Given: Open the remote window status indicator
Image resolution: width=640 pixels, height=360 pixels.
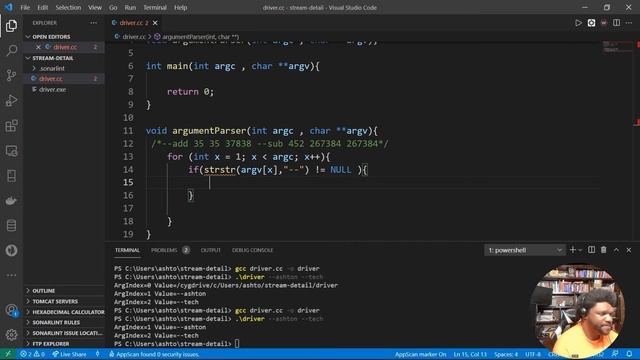Looking at the screenshot, I should 8,354.
